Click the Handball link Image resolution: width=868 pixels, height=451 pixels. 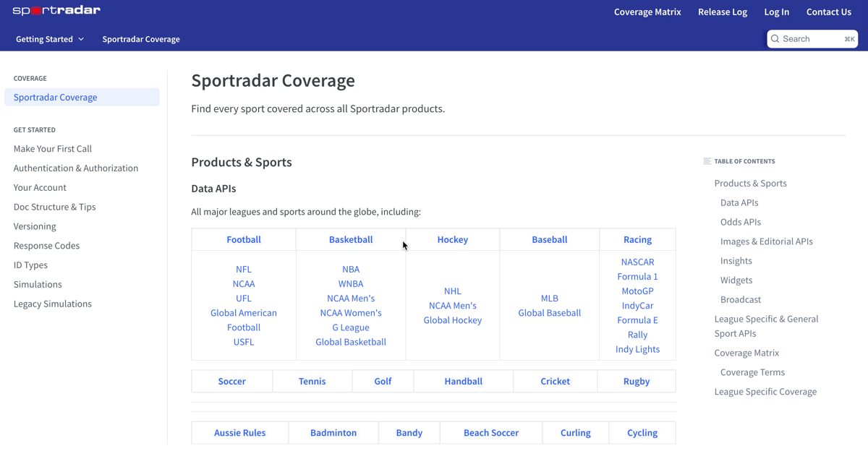(x=464, y=381)
